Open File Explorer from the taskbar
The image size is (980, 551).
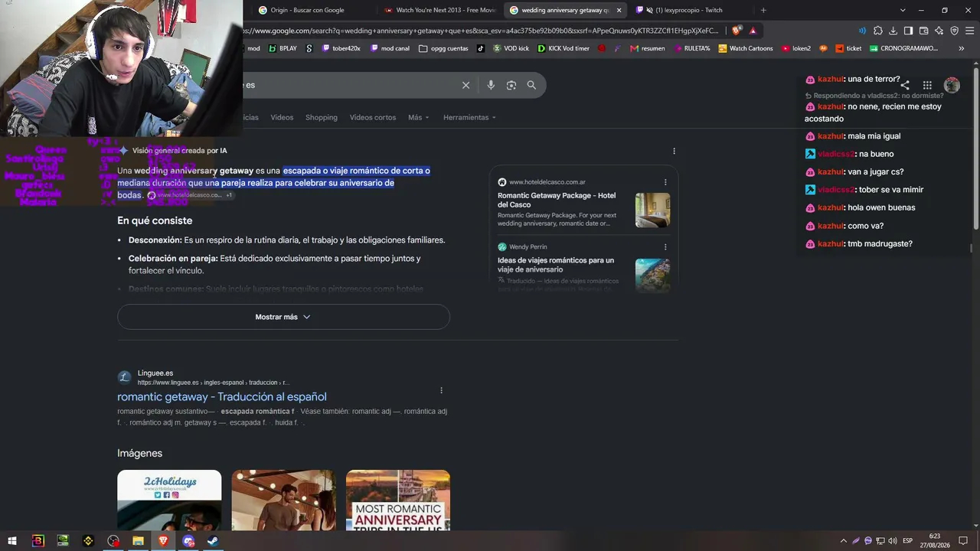[x=138, y=541]
